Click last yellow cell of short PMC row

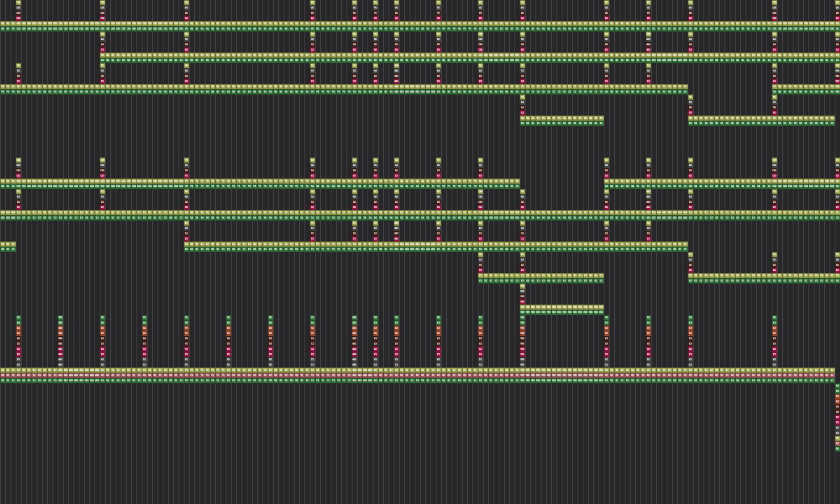tap(601, 307)
